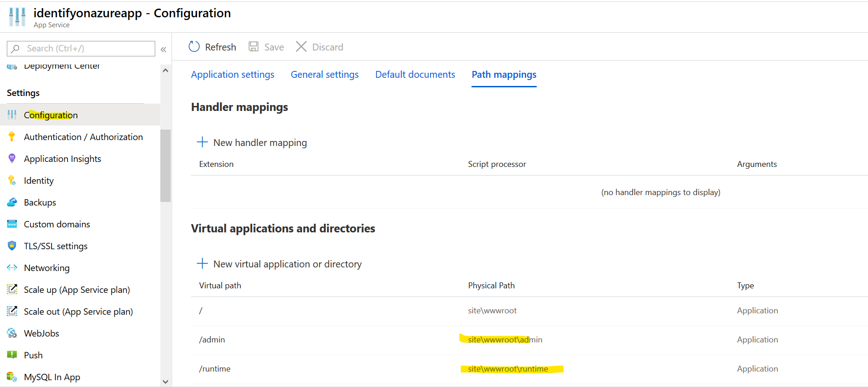Click the TLS/SSL shield icon

coord(12,246)
